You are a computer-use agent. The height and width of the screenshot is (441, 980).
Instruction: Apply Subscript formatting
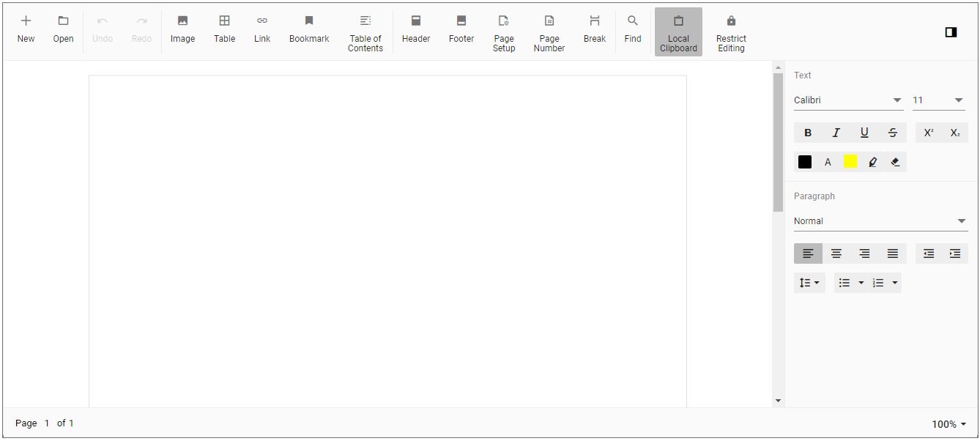(955, 133)
